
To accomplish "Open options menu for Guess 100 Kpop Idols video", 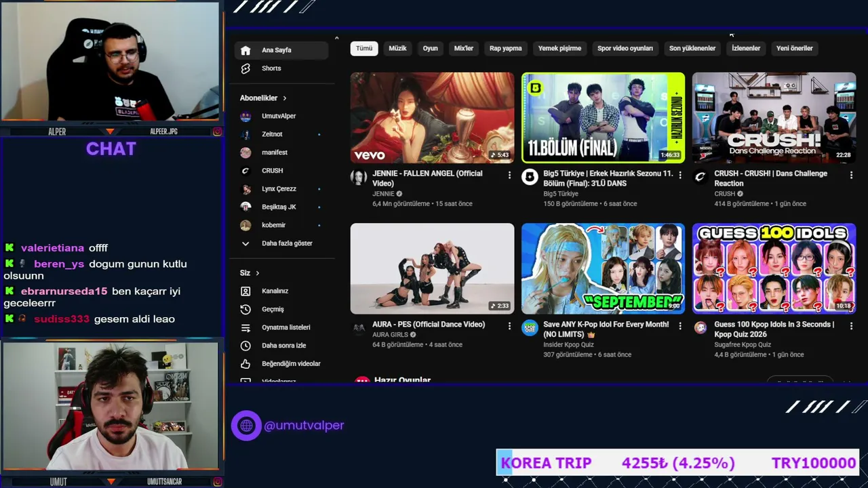I will pyautogui.click(x=851, y=326).
